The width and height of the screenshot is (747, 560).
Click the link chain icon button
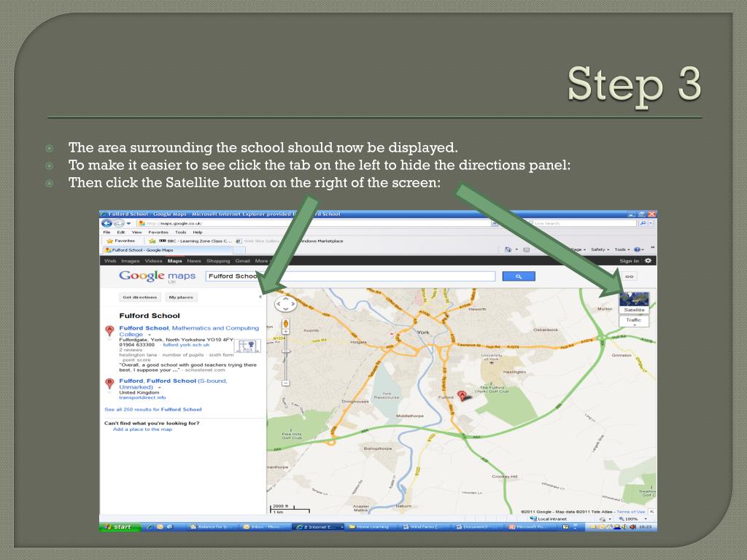(x=630, y=276)
